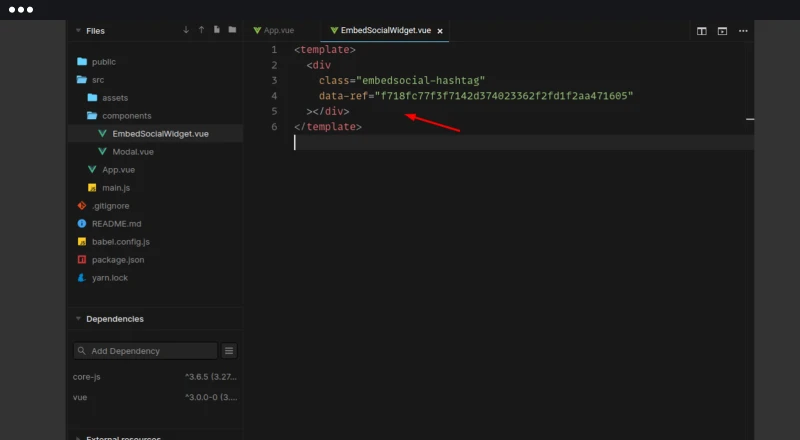
Task: Open the preview window icon
Action: pos(722,31)
